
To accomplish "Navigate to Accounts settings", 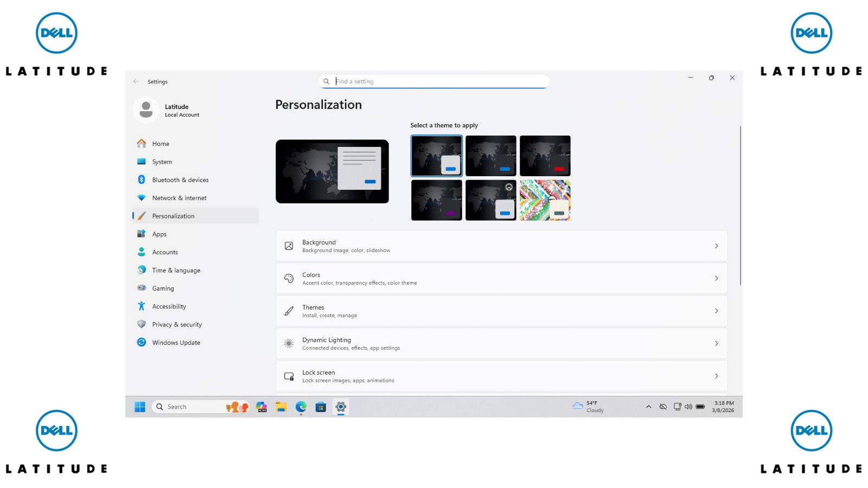I will click(195, 252).
